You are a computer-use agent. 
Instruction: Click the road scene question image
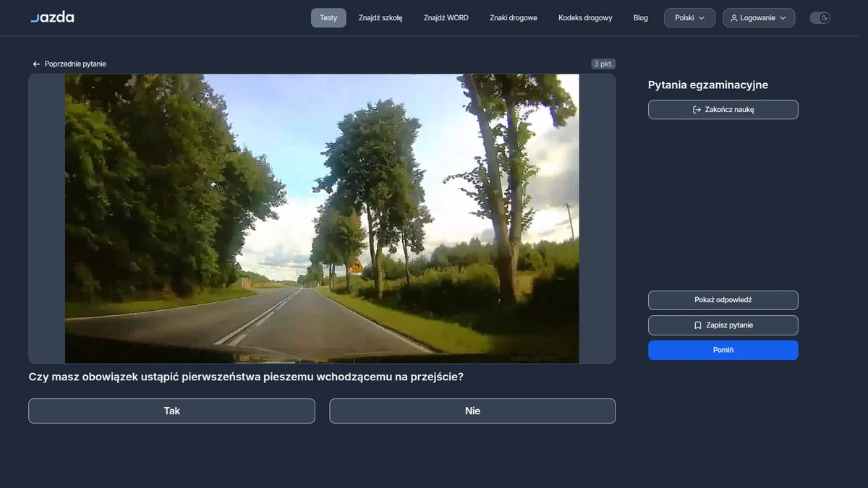(322, 218)
